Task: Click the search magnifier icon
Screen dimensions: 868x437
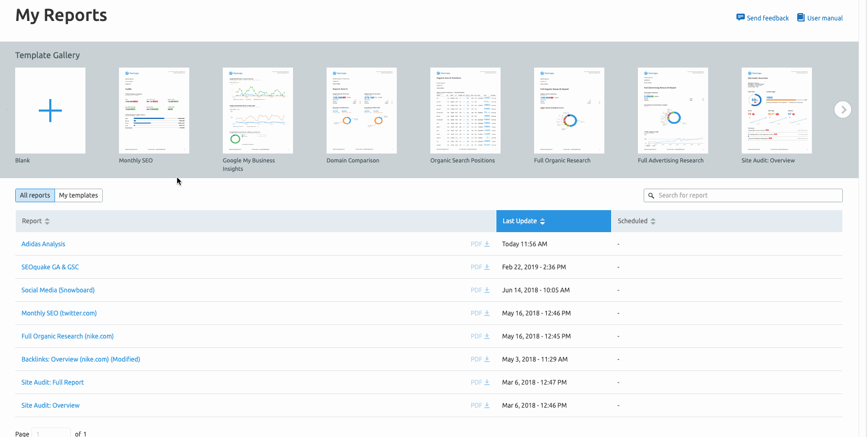Action: pos(651,195)
